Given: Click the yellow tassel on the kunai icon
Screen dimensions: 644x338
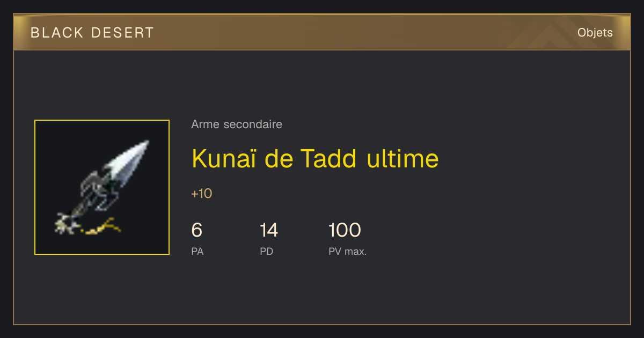Looking at the screenshot, I should (x=101, y=226).
